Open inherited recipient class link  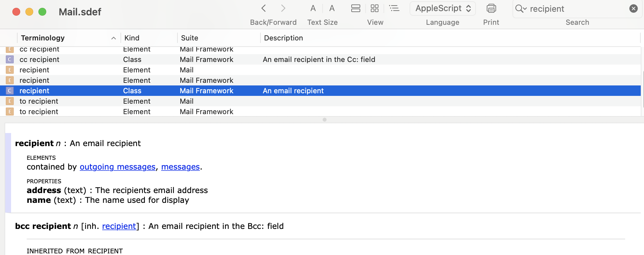(x=119, y=226)
